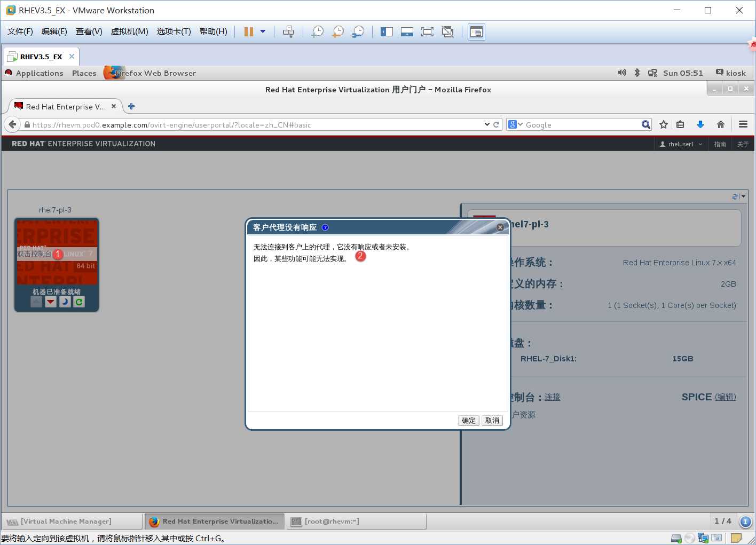Viewport: 756px width, 545px height.
Task: Click the SPICE (编辑) link
Action: pos(726,397)
